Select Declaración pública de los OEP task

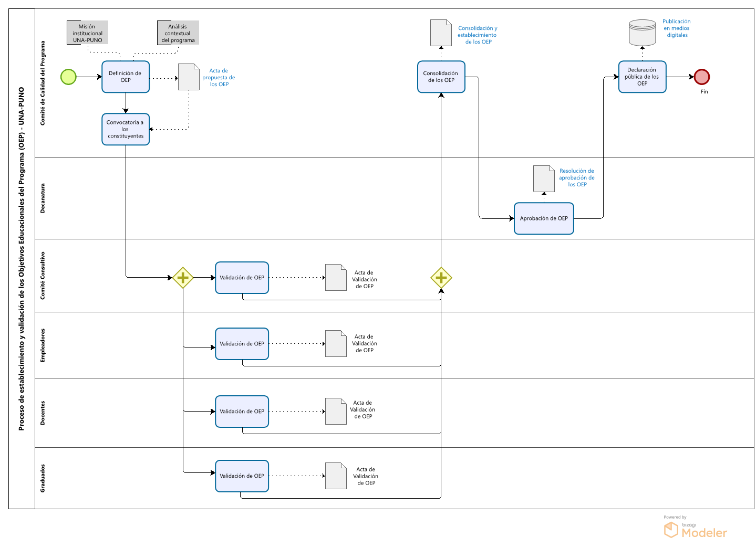tap(643, 77)
